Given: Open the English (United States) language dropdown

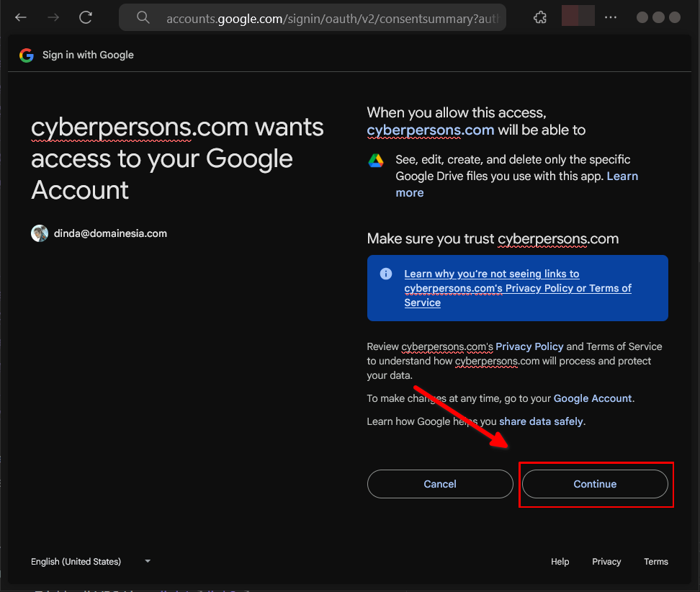Looking at the screenshot, I should (91, 561).
